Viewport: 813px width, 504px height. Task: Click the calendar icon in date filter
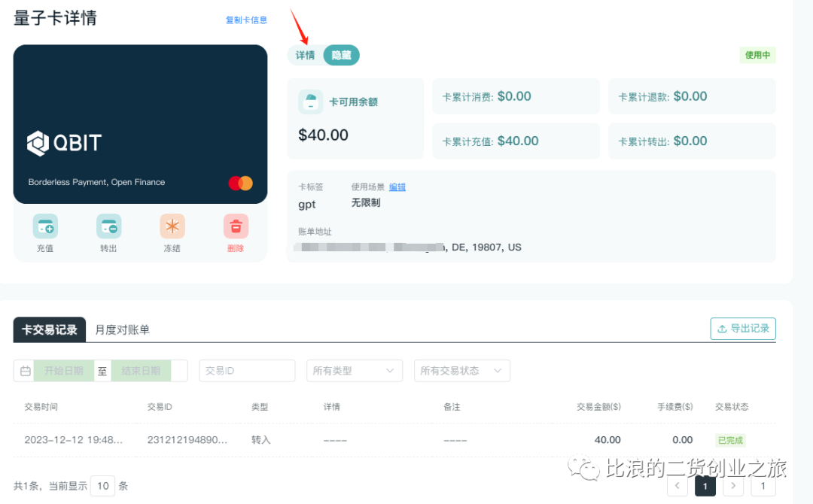(26, 371)
